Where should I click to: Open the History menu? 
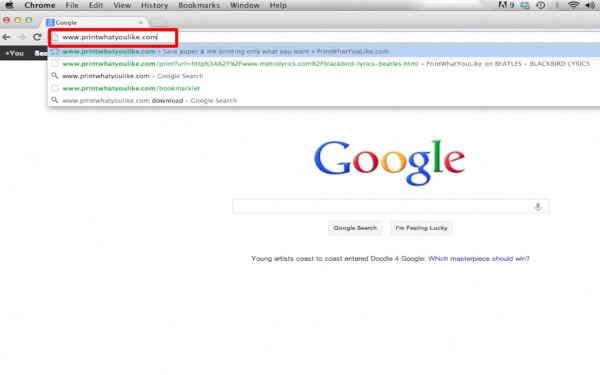pos(155,5)
